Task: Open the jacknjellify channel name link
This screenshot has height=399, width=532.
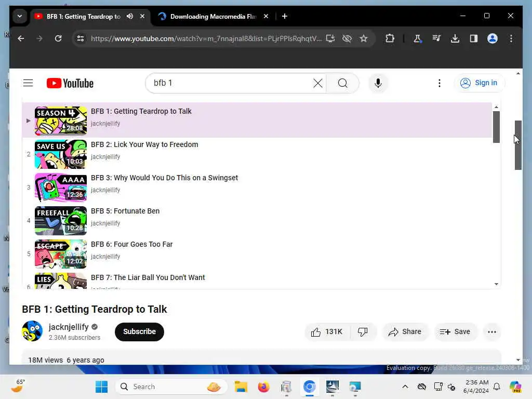Action: coord(69,327)
